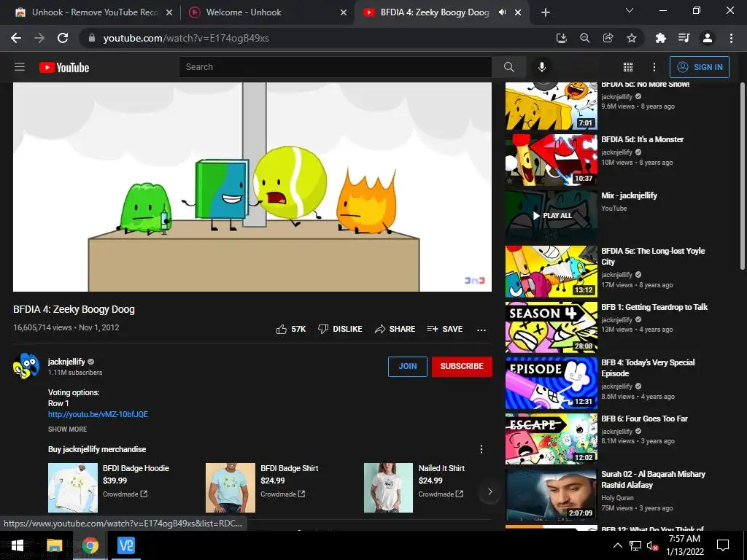
Task: Open the tab search dropdown arrow
Action: pyautogui.click(x=630, y=10)
